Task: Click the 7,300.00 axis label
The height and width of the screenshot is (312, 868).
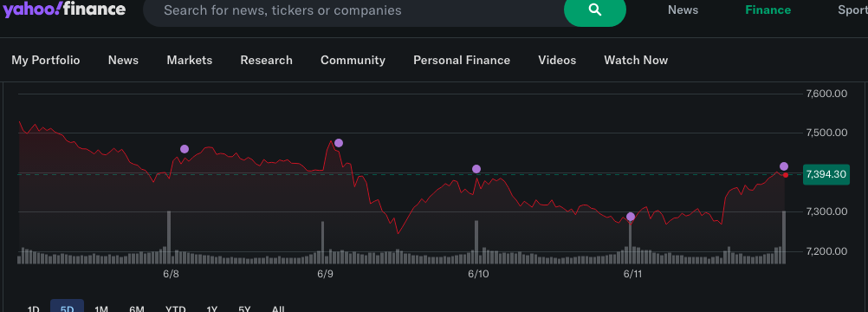Action: (x=827, y=211)
